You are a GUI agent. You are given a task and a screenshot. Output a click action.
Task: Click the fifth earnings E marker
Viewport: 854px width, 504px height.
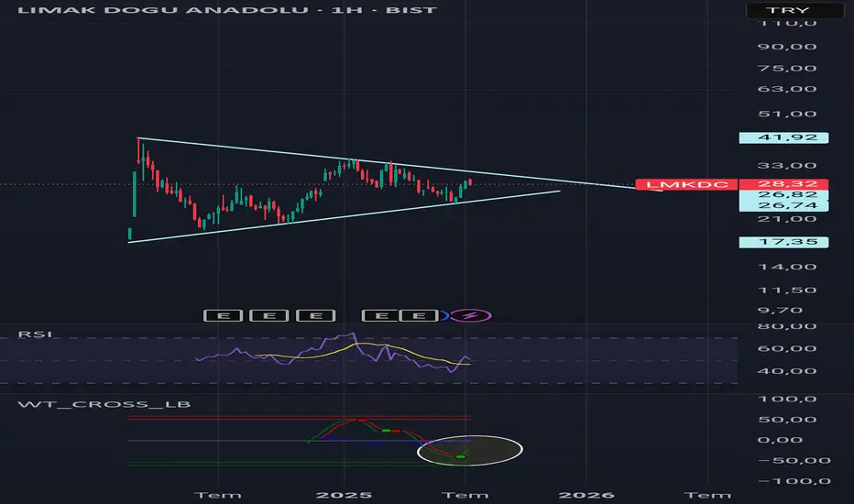point(419,315)
